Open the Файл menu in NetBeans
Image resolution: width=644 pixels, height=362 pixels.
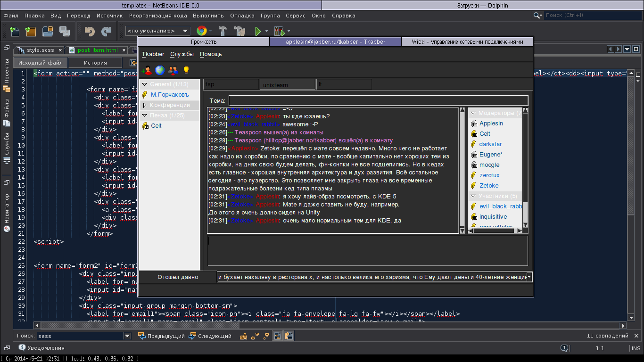11,16
